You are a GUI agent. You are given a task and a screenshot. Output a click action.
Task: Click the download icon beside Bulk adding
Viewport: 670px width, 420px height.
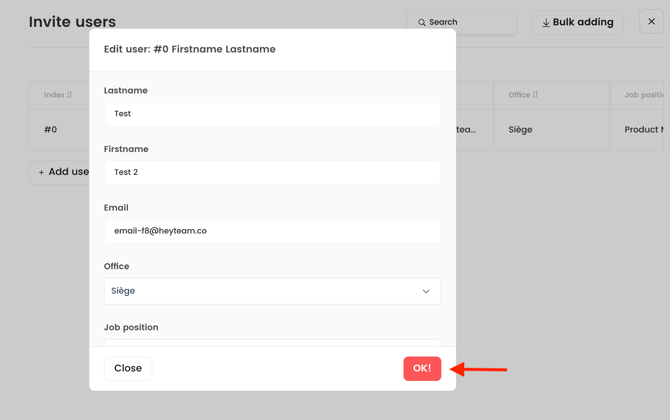click(x=546, y=22)
